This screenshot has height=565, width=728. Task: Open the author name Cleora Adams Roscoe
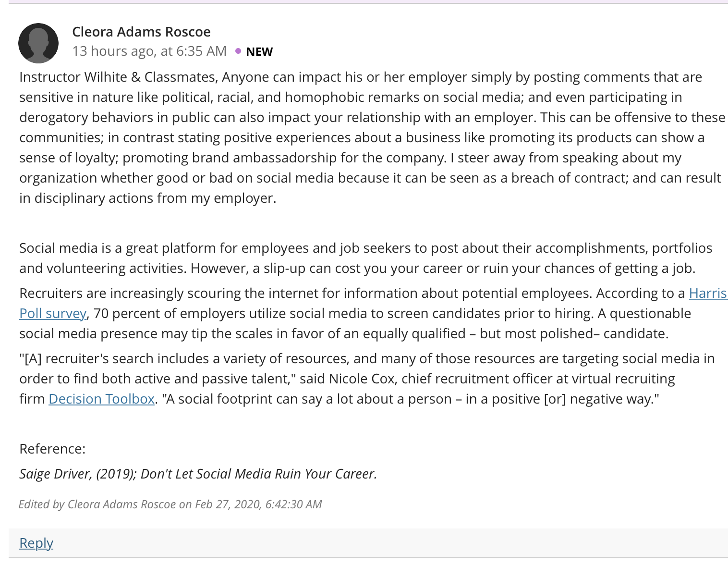(141, 32)
